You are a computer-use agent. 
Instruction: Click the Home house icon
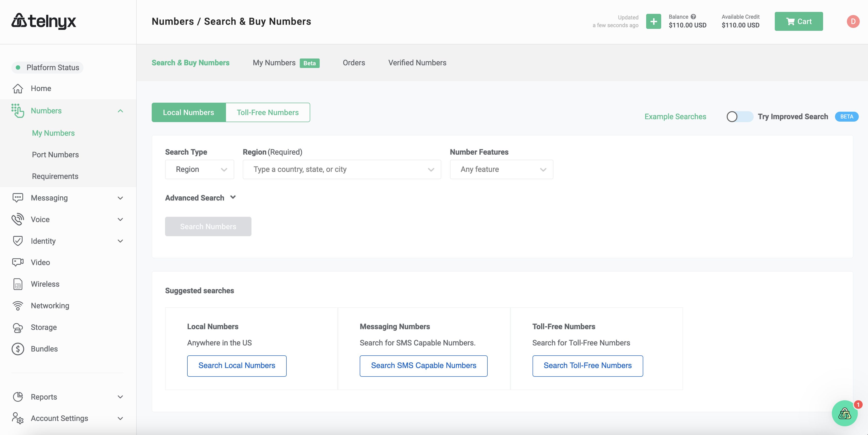tap(17, 89)
